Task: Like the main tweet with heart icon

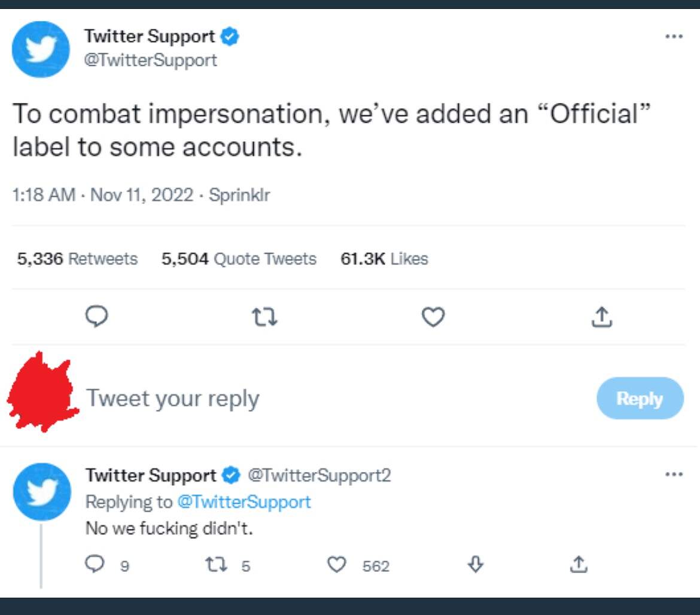Action: (x=433, y=317)
